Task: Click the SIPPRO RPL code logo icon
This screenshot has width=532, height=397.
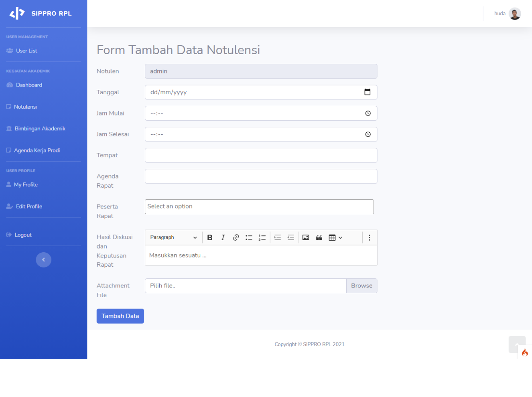Action: point(17,13)
